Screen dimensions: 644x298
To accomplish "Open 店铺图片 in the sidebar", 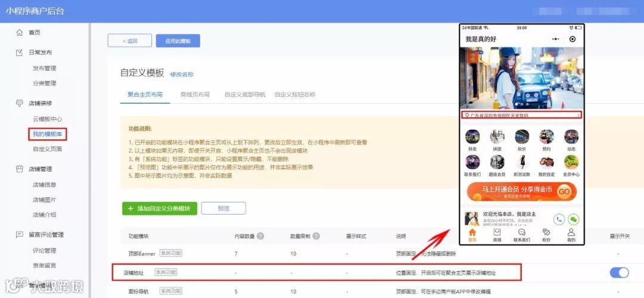I will pyautogui.click(x=44, y=200).
